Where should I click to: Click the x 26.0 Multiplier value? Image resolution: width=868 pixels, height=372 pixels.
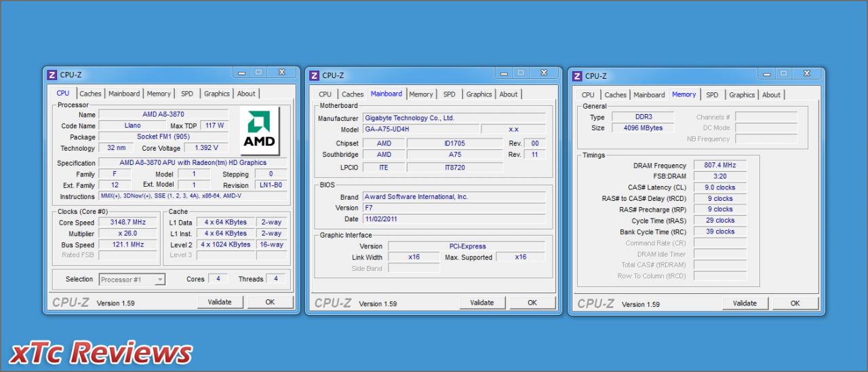tap(128, 233)
